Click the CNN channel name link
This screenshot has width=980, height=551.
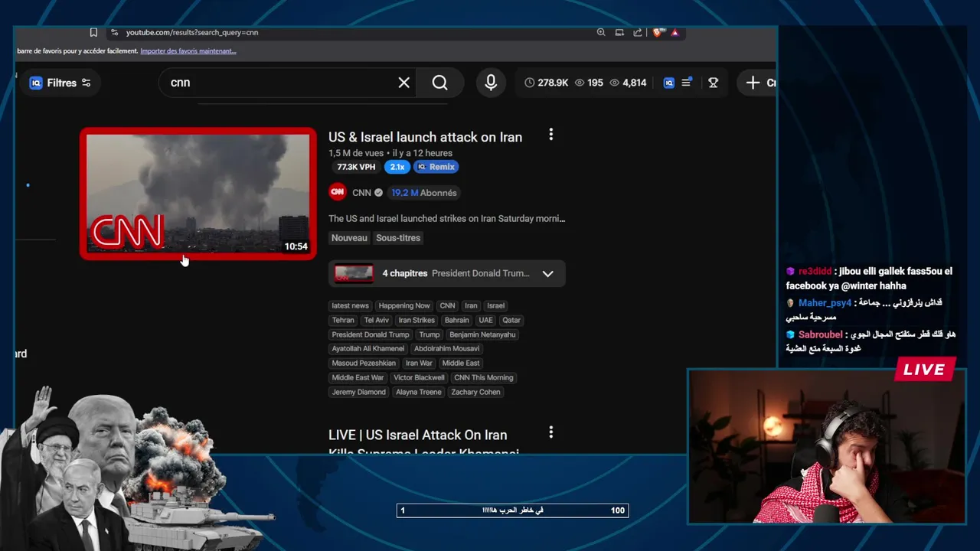pos(361,193)
